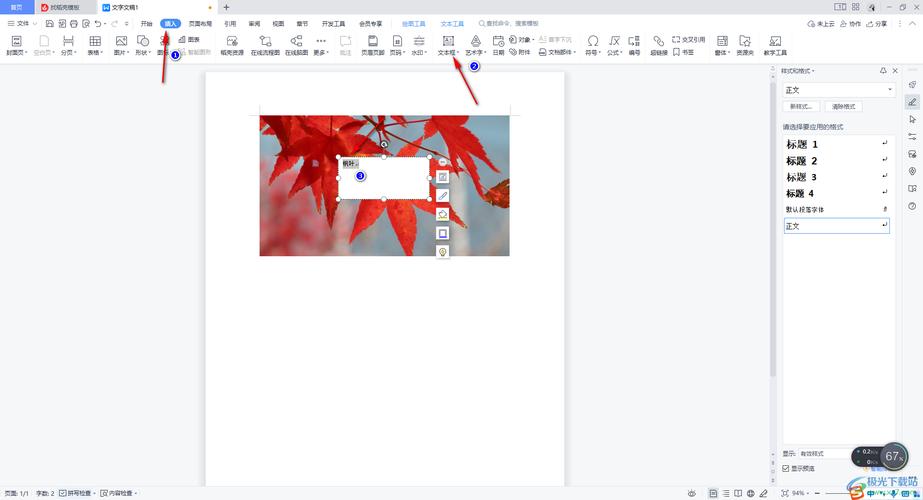Image resolution: width=923 pixels, height=500 pixels.
Task: Click the 清除格式 button
Action: [x=844, y=107]
